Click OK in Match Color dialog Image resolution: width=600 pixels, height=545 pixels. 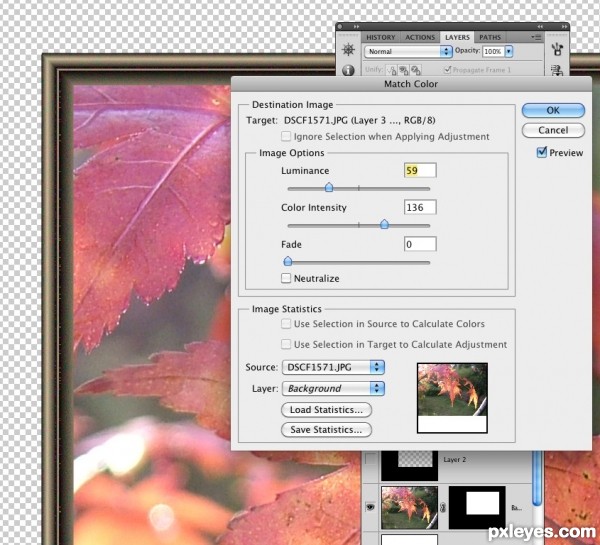pos(553,111)
